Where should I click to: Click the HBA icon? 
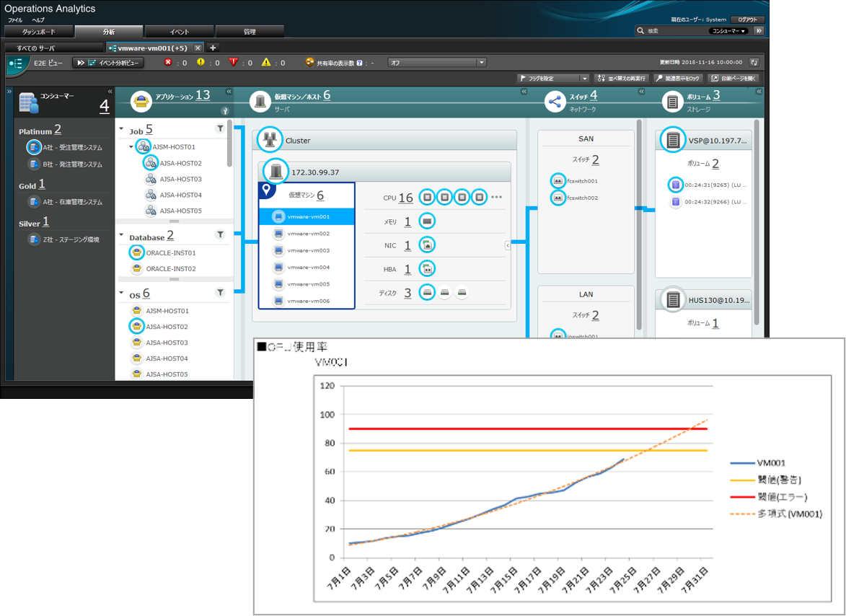point(427,268)
